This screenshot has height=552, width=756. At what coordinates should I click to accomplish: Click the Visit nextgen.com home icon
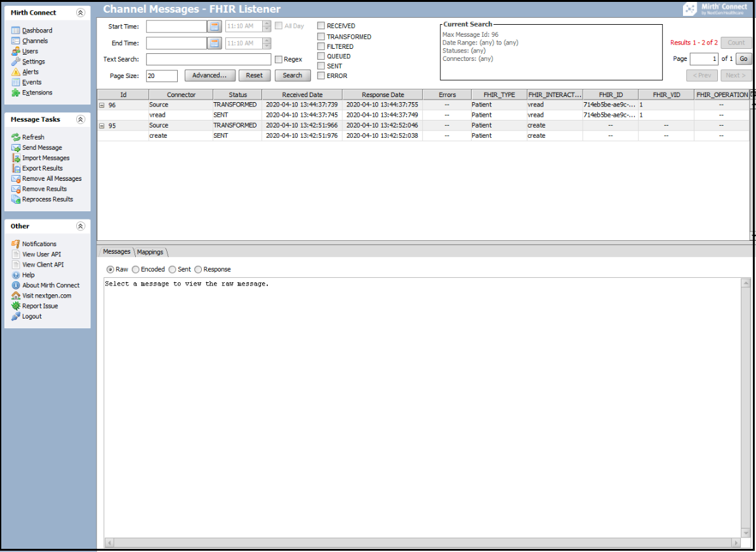15,296
